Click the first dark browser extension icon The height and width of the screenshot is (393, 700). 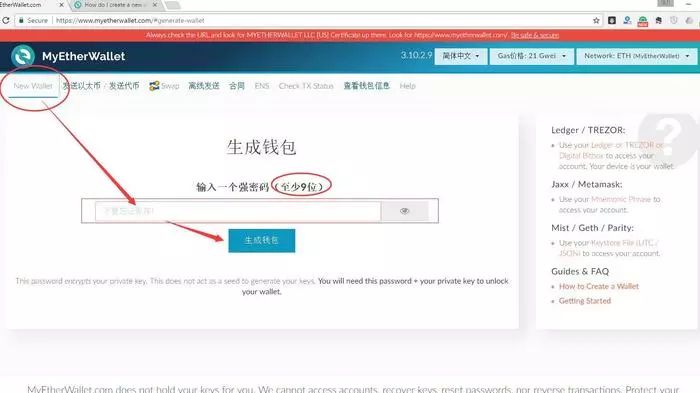(x=612, y=21)
